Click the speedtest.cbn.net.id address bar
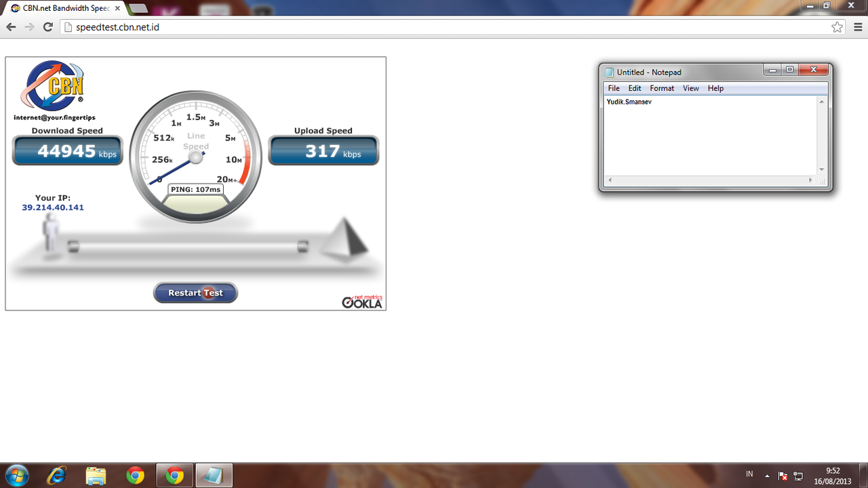868x488 pixels. [x=448, y=27]
